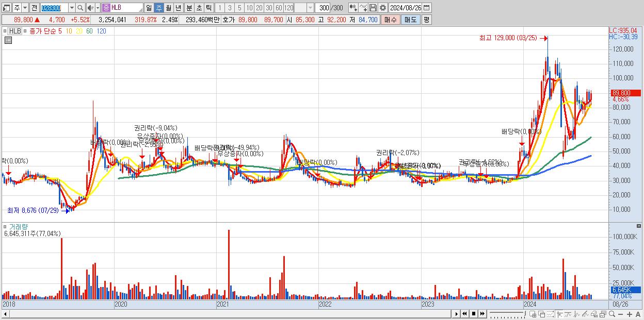Viewport: 644px width, 320px height.
Task: Click the red 매수 buy button
Action: 391,19
